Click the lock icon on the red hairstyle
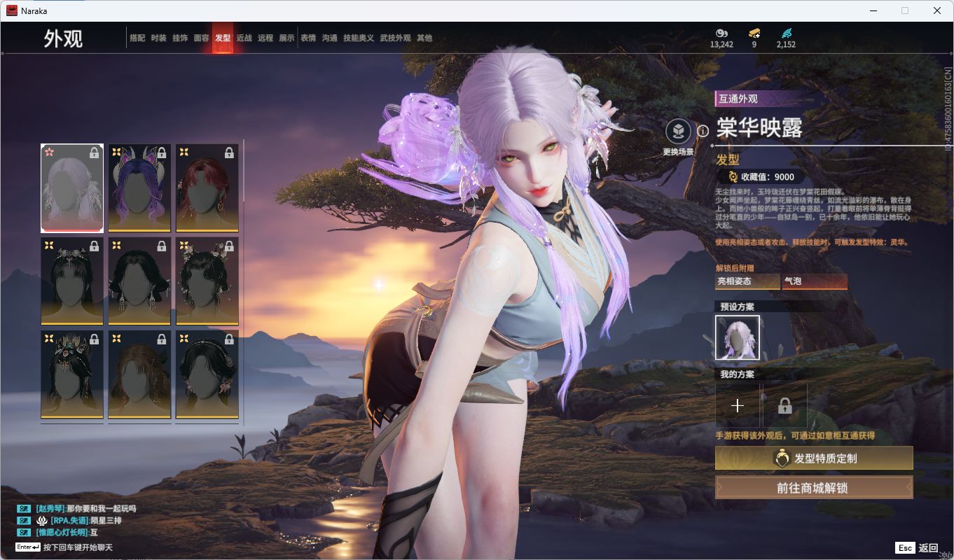The width and height of the screenshot is (954, 560). [229, 152]
